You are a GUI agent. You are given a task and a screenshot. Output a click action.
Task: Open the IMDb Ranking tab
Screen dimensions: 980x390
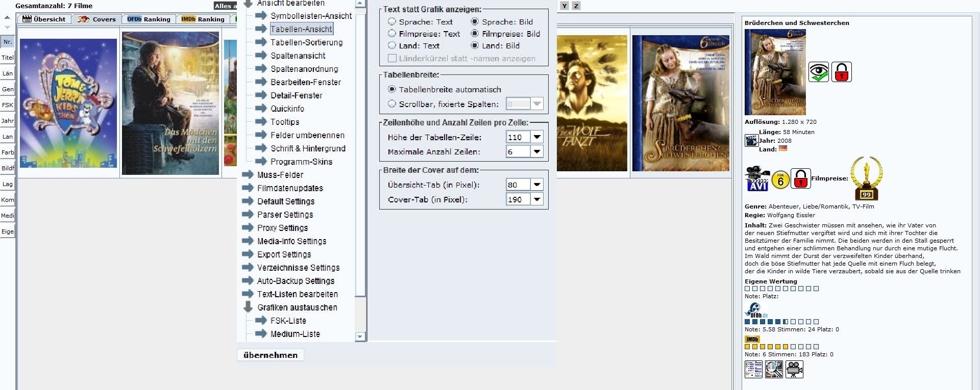coord(204,19)
